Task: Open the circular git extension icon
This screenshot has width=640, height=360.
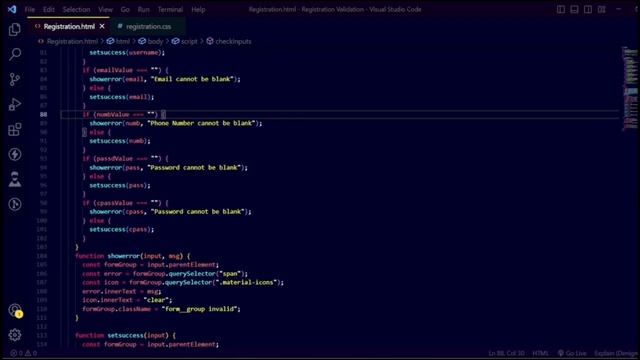Action: point(15,204)
